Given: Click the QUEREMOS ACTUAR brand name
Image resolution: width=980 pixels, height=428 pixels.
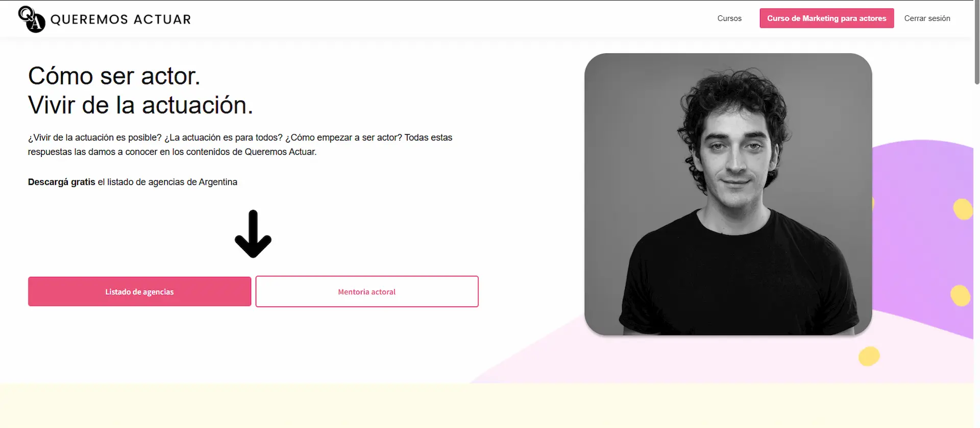Looking at the screenshot, I should click(120, 19).
